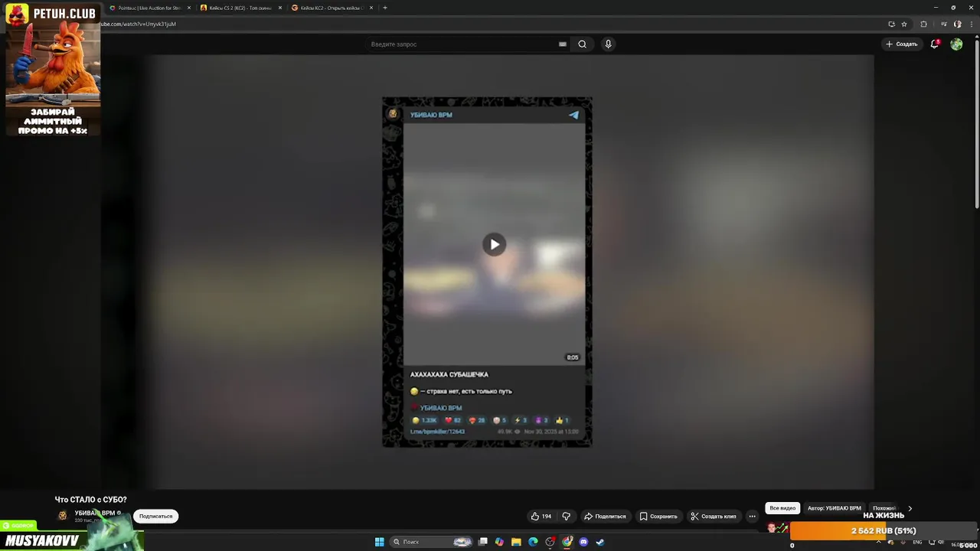Open browser extensions puzzle icon
Image resolution: width=980 pixels, height=551 pixels.
[923, 24]
